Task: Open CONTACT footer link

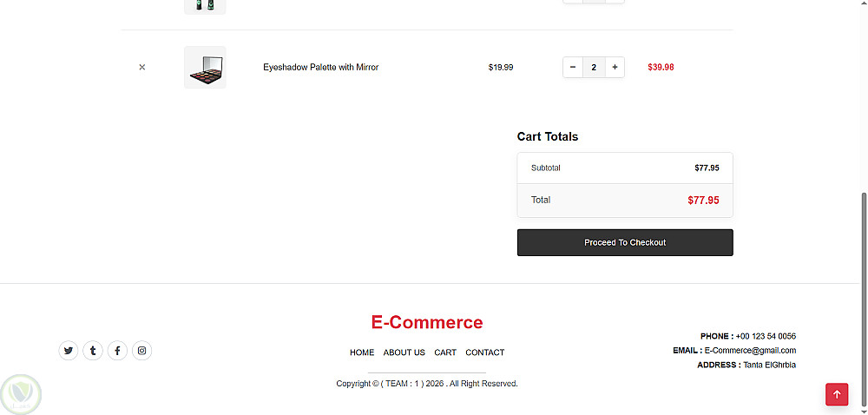Action: click(485, 352)
